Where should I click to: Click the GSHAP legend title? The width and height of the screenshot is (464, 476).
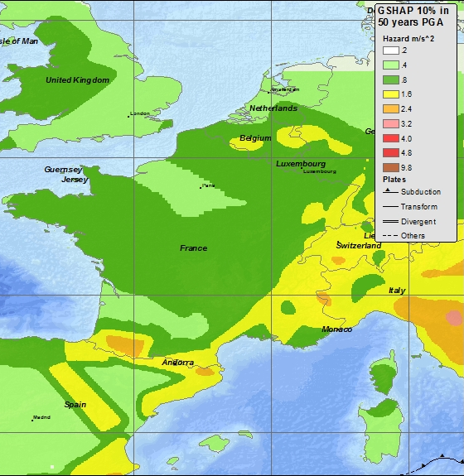[413, 17]
